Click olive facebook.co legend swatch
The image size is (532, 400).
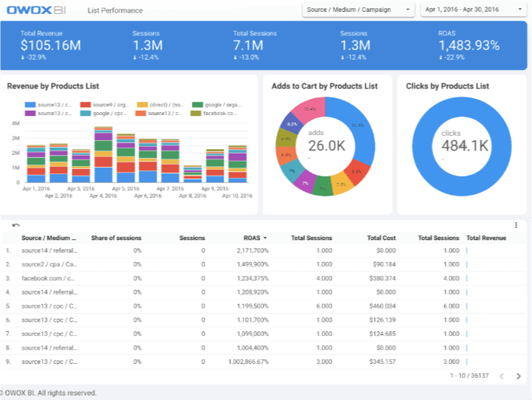(x=196, y=114)
